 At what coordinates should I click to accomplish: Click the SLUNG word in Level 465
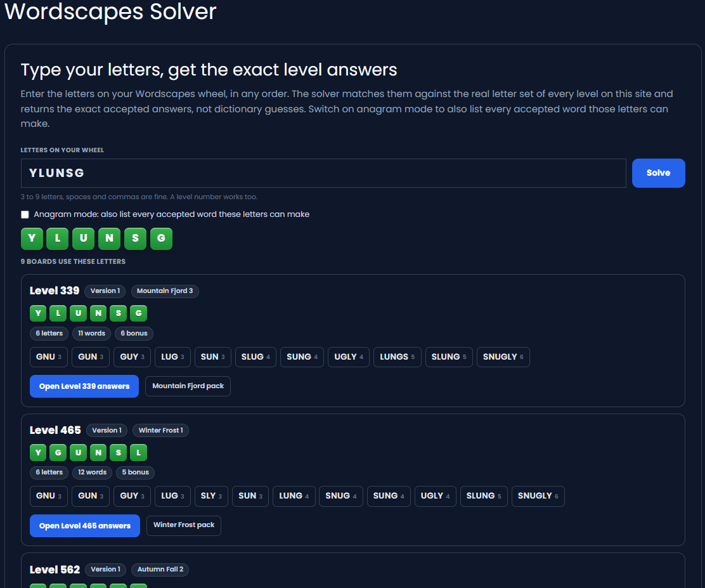coord(484,496)
